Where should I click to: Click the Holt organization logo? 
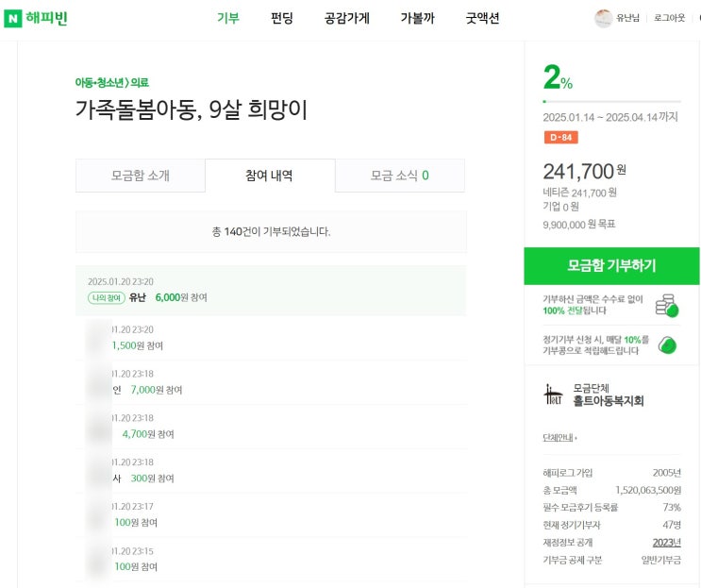554,395
